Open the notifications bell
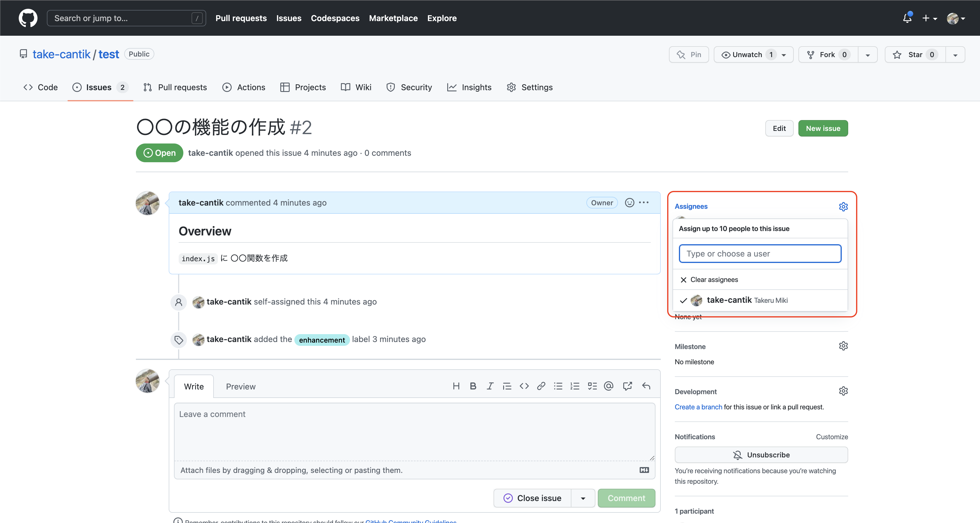The image size is (980, 523). pyautogui.click(x=907, y=18)
